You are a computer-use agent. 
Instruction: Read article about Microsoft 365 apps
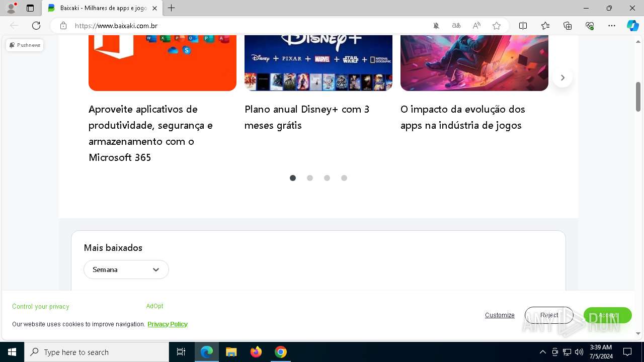(151, 133)
